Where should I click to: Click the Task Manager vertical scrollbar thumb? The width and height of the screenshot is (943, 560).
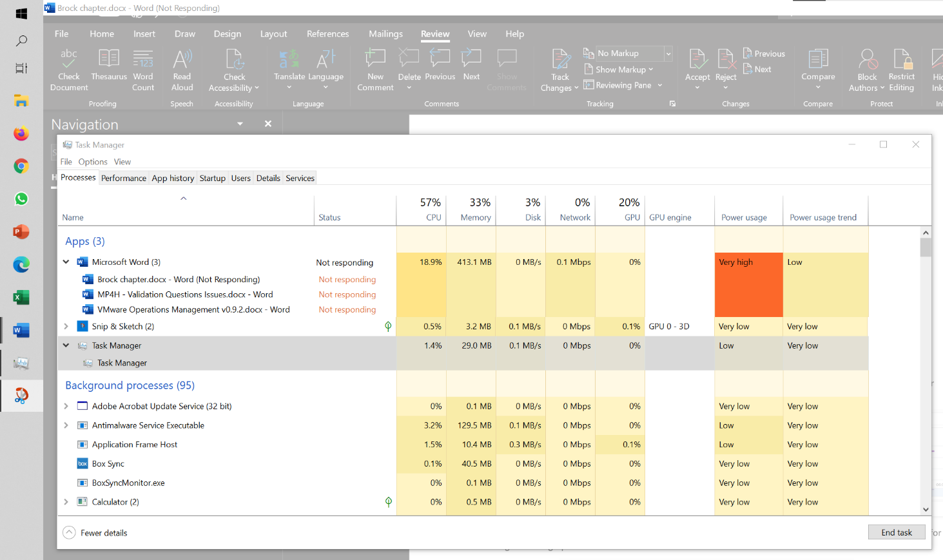pyautogui.click(x=926, y=247)
